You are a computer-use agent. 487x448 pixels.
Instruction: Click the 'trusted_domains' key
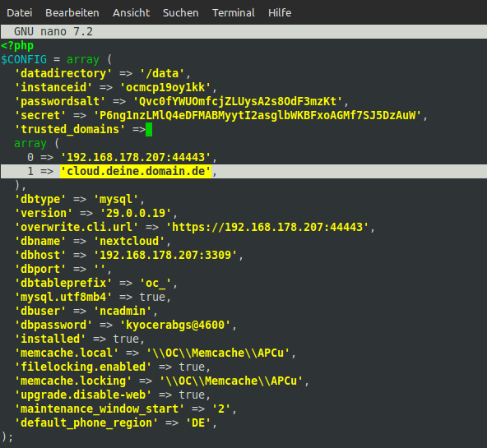coord(70,129)
